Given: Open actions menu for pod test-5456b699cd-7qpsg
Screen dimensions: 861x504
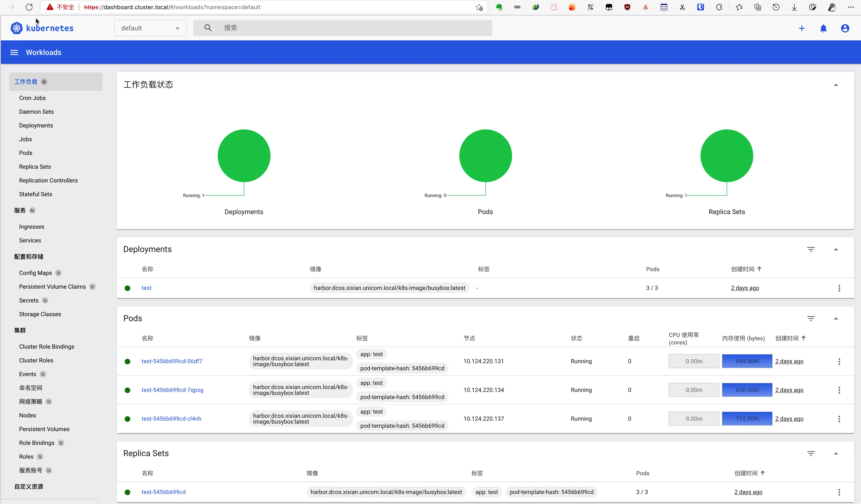Looking at the screenshot, I should (839, 390).
